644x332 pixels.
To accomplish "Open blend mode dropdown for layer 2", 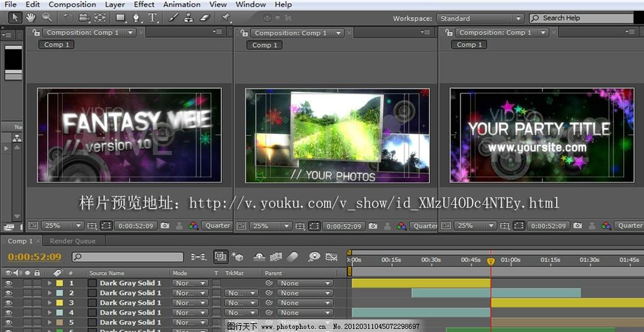I will pos(190,293).
